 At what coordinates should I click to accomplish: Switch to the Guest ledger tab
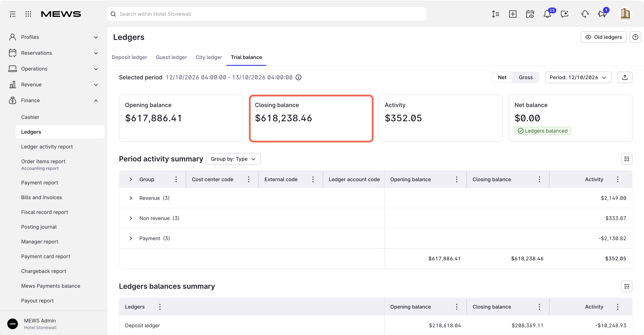point(171,57)
